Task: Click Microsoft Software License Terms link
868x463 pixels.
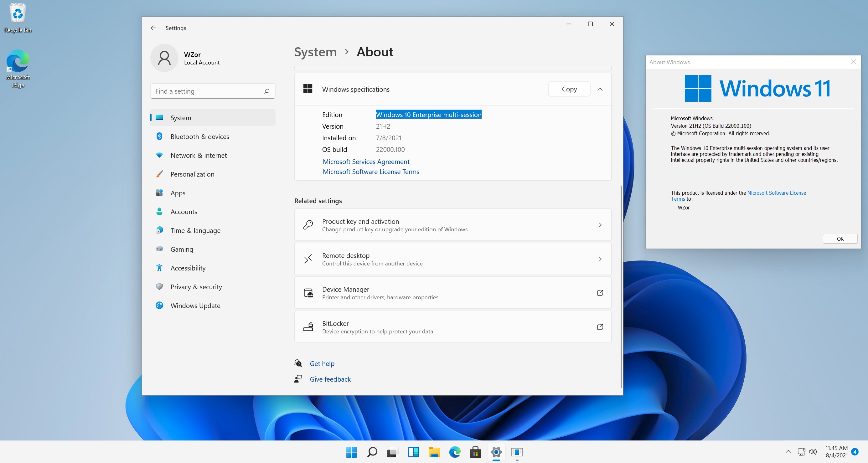Action: click(x=371, y=171)
